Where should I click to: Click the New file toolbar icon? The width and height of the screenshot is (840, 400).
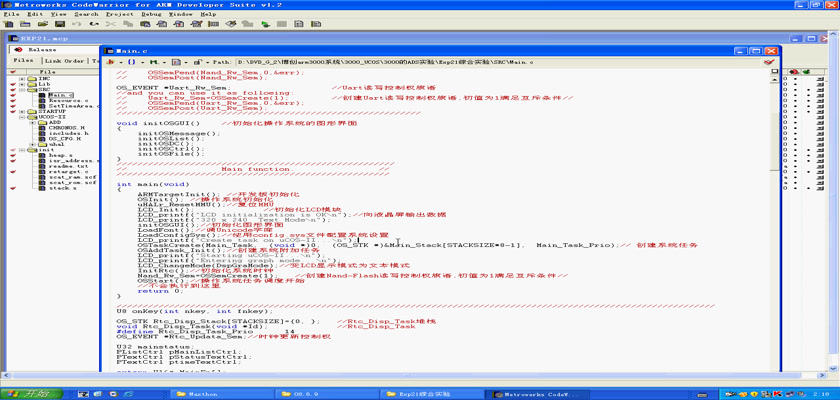click(10, 24)
